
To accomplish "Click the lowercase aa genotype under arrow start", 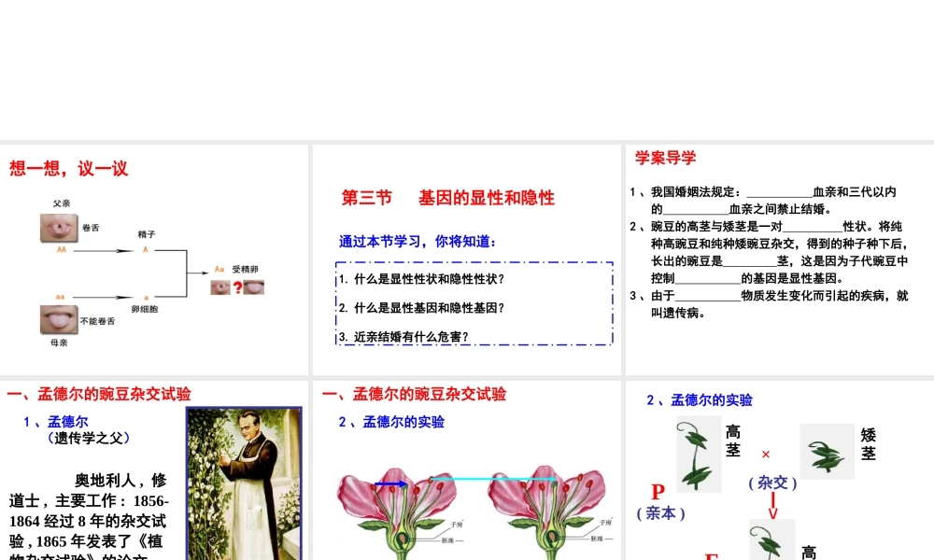I will [60, 297].
